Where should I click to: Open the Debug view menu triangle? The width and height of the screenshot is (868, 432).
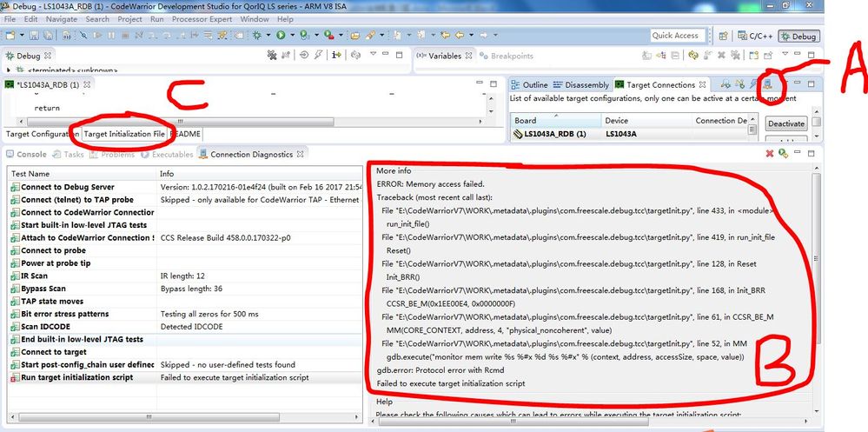point(373,54)
